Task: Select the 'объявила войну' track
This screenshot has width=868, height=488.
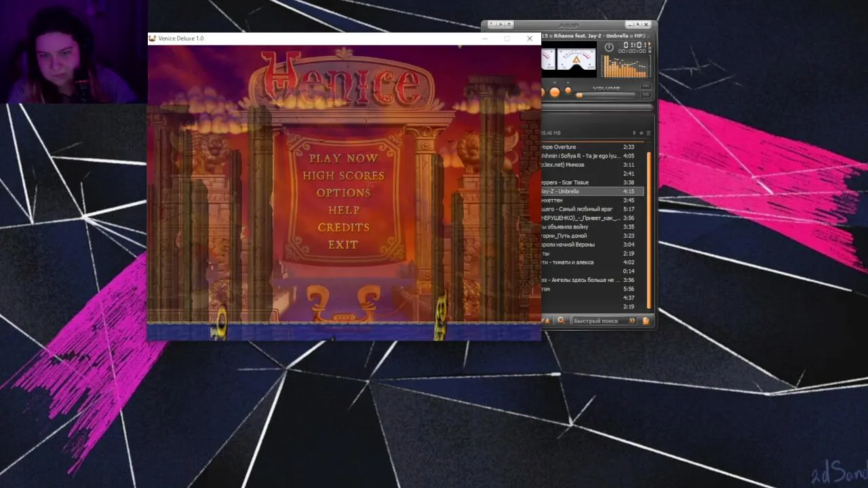Action: click(x=593, y=226)
